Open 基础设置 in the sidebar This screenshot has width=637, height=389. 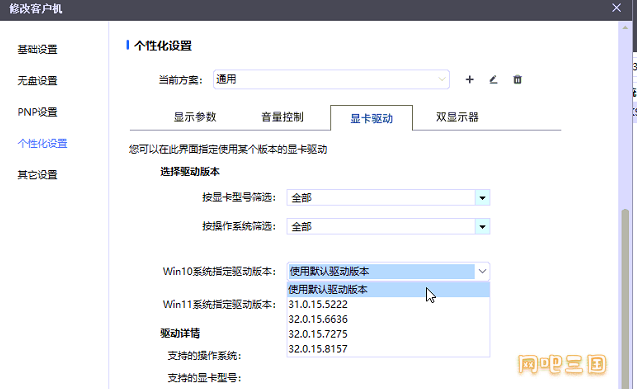pyautogui.click(x=37, y=50)
